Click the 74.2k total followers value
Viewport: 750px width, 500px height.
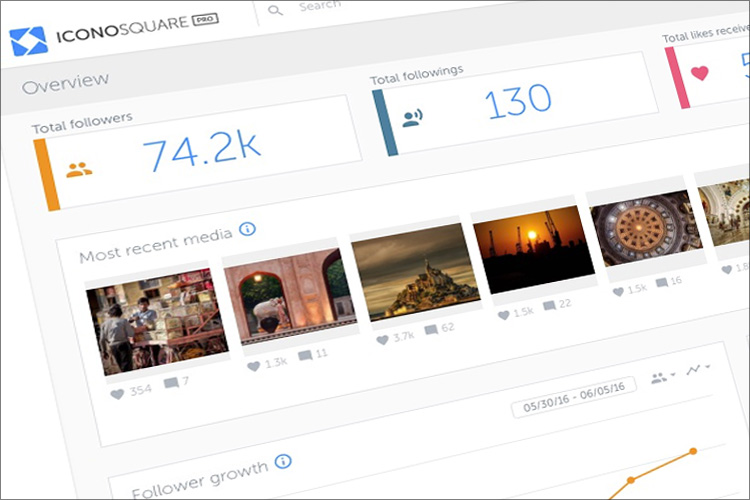(x=202, y=150)
